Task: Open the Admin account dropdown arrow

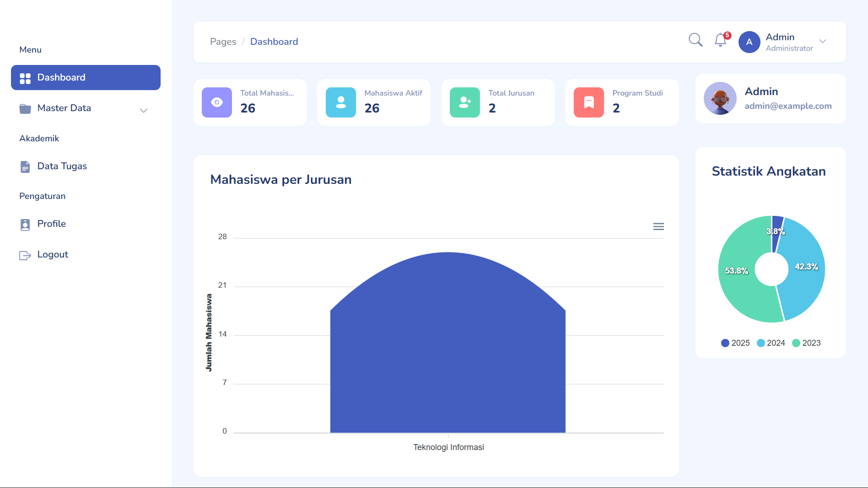Action: point(823,42)
